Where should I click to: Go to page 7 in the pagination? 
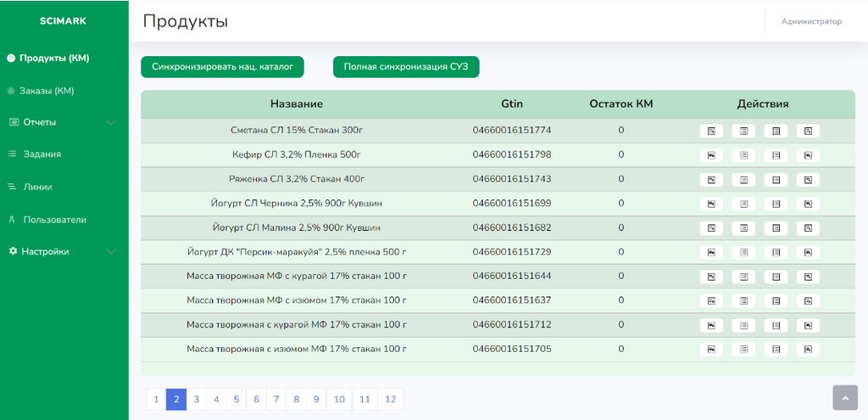point(276,399)
